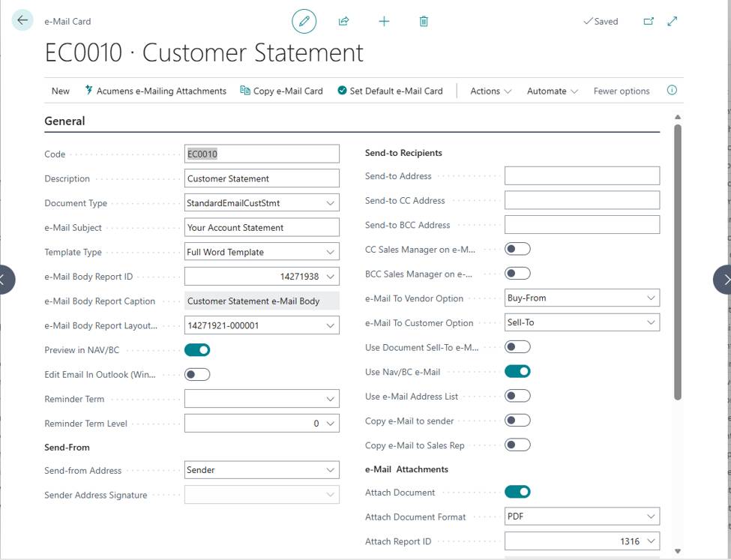731x560 pixels.
Task: Disable Use Nav/BC e-Mail switch
Action: click(x=517, y=372)
